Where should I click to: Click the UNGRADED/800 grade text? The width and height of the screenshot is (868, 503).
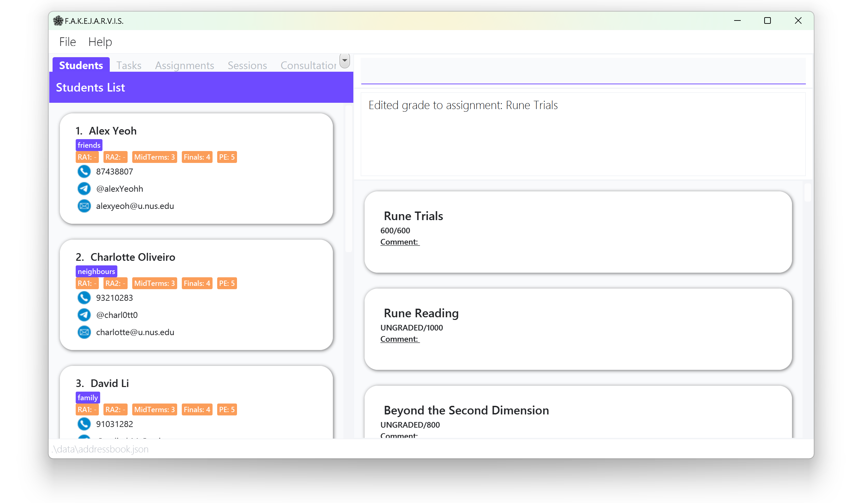pos(410,425)
